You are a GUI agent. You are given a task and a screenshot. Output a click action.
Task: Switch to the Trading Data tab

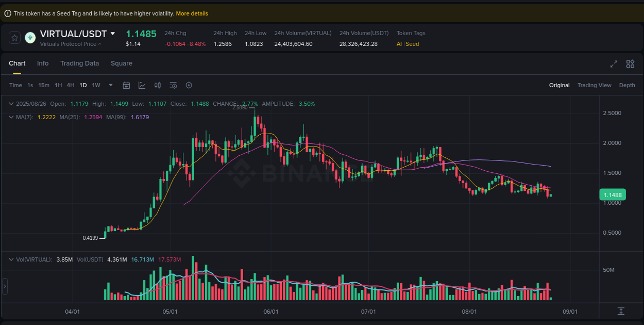click(x=79, y=63)
